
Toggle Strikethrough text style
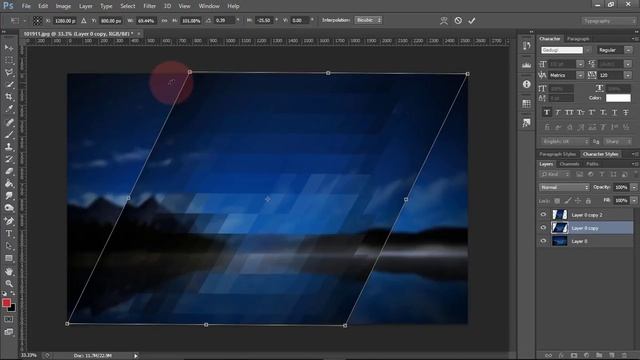click(x=626, y=112)
